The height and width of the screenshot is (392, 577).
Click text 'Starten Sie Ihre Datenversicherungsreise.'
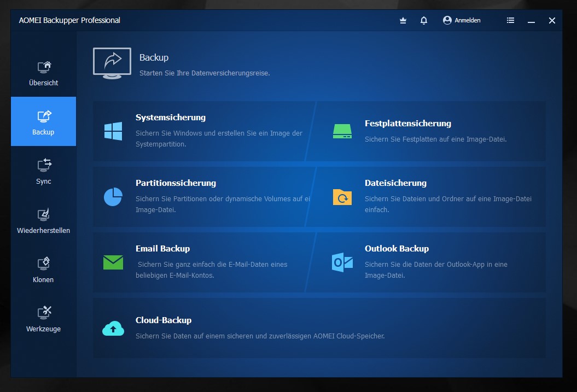tap(205, 73)
